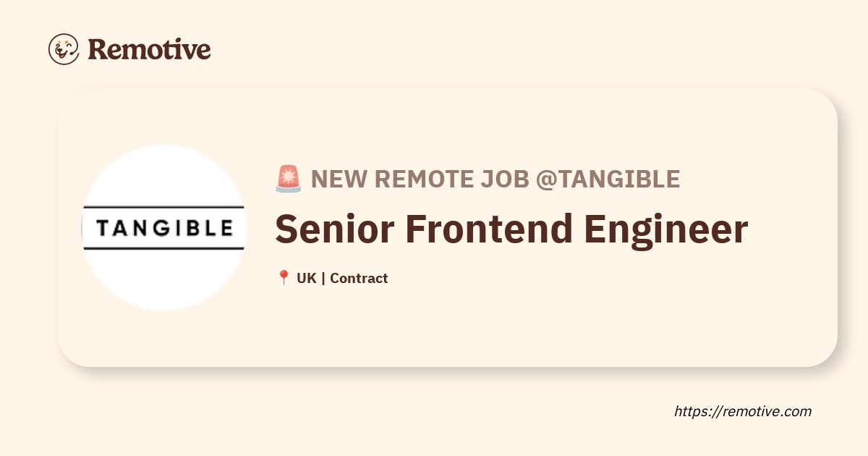The image size is (868, 456).
Task: Click the word Senior in the title
Action: pyautogui.click(x=334, y=229)
